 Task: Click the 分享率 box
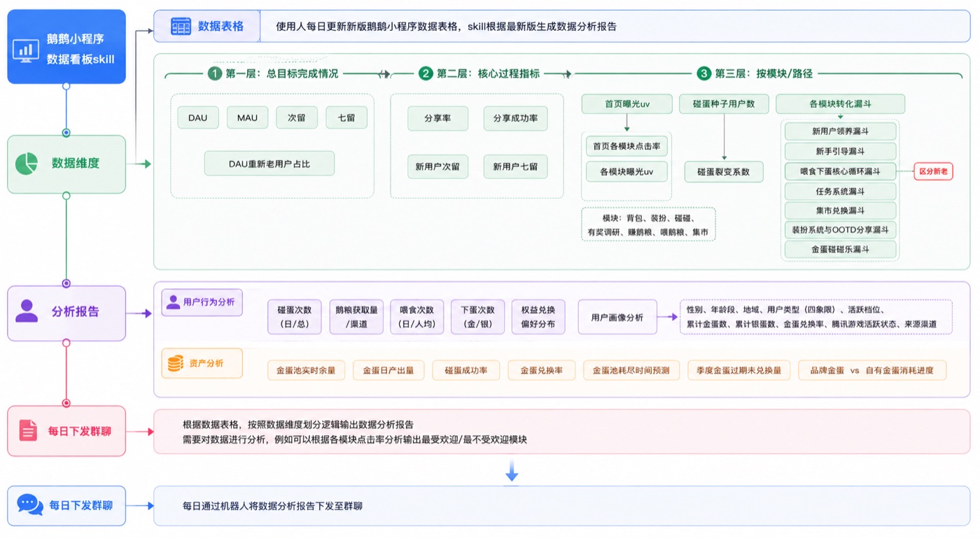pos(437,118)
